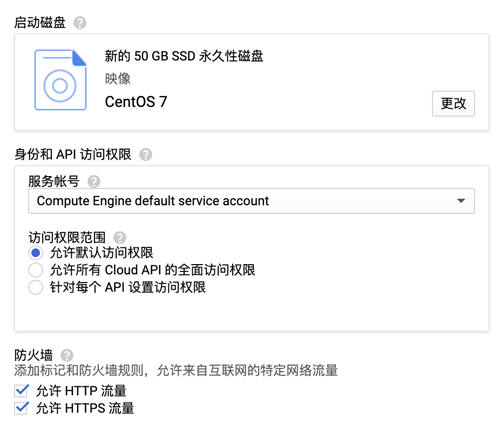Click the 允许 HTTP 流量 label text
Viewport: 500px width, 431px height.
(81, 391)
